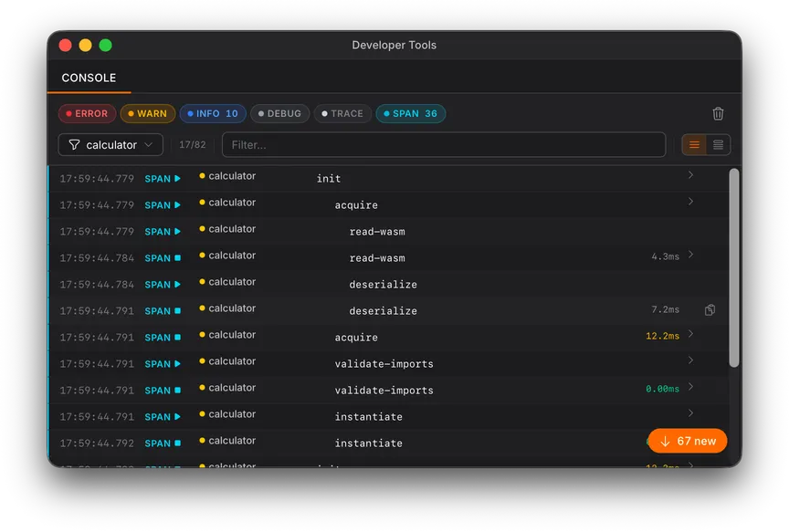Click the Developer Tools window title

[394, 46]
